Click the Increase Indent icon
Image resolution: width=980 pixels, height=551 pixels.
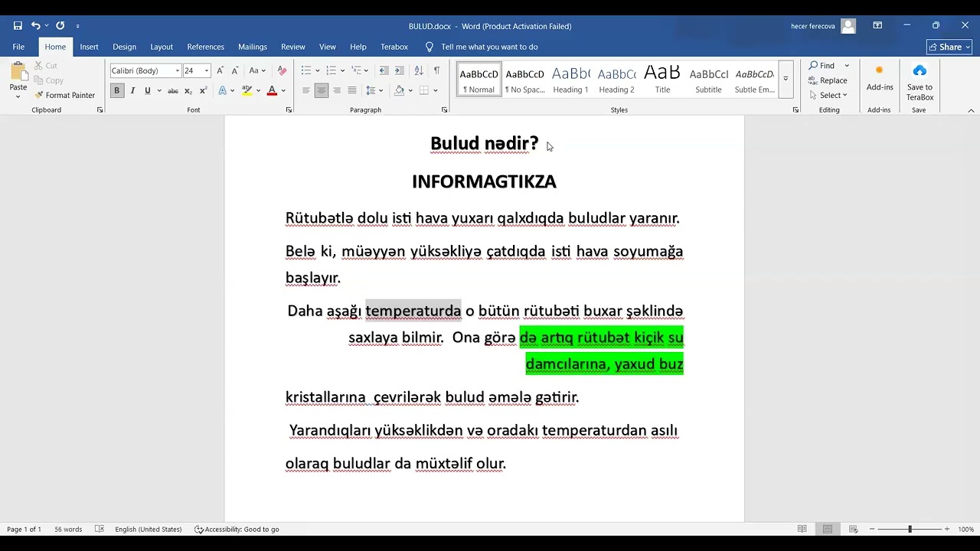click(x=399, y=70)
